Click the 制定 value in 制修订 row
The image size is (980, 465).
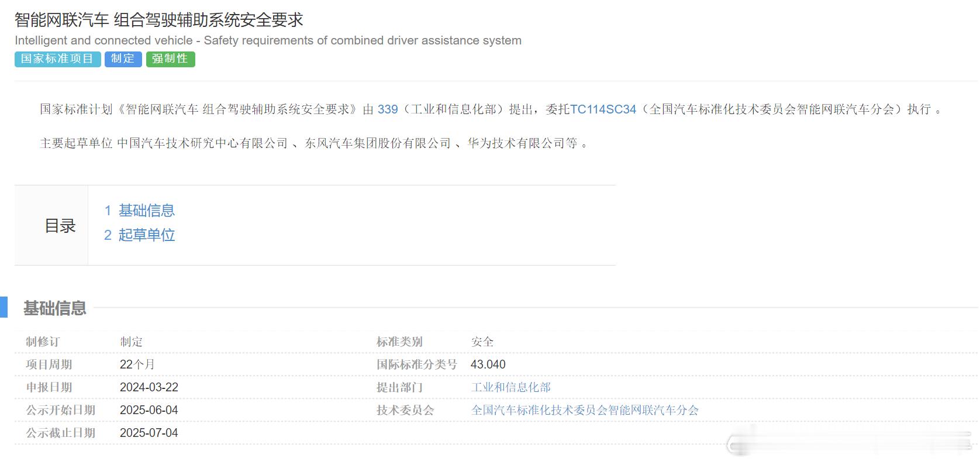132,342
